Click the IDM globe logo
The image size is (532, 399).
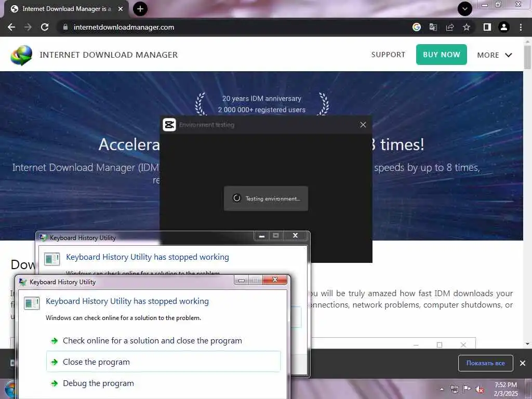[21, 55]
